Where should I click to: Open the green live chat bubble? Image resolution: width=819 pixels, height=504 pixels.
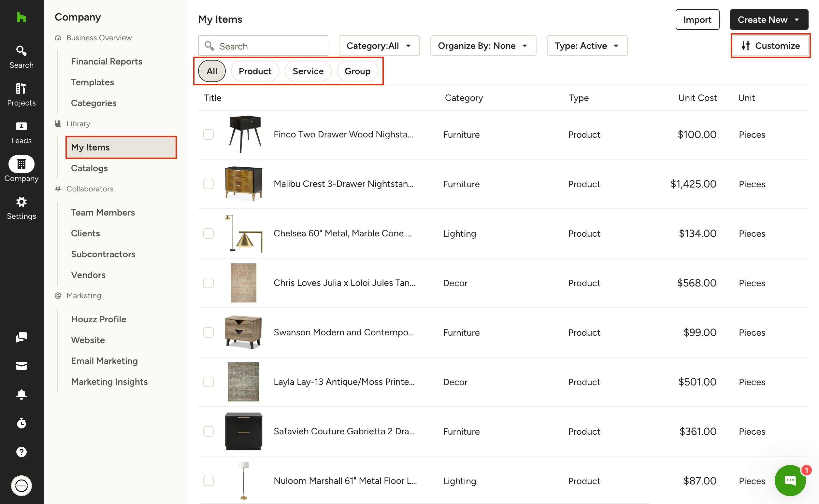coord(790,480)
